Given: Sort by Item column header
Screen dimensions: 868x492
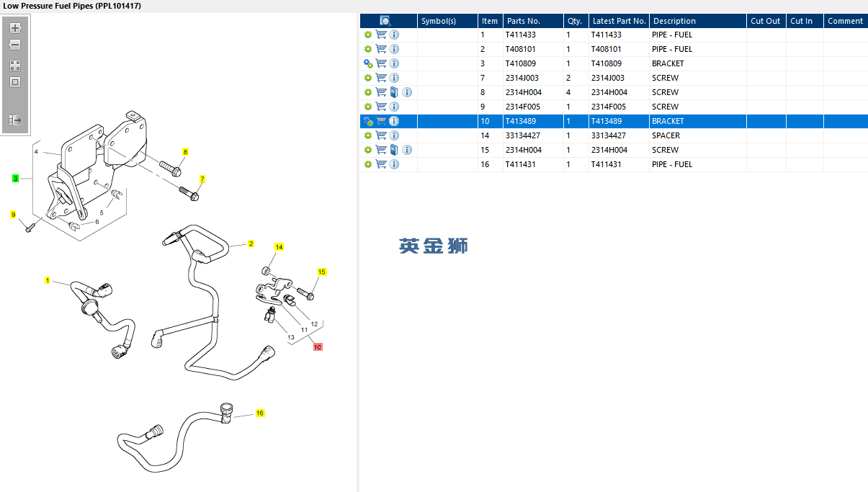Looking at the screenshot, I should click(490, 21).
